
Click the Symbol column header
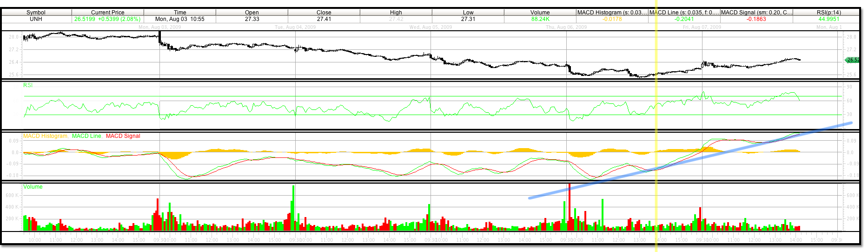pos(36,13)
